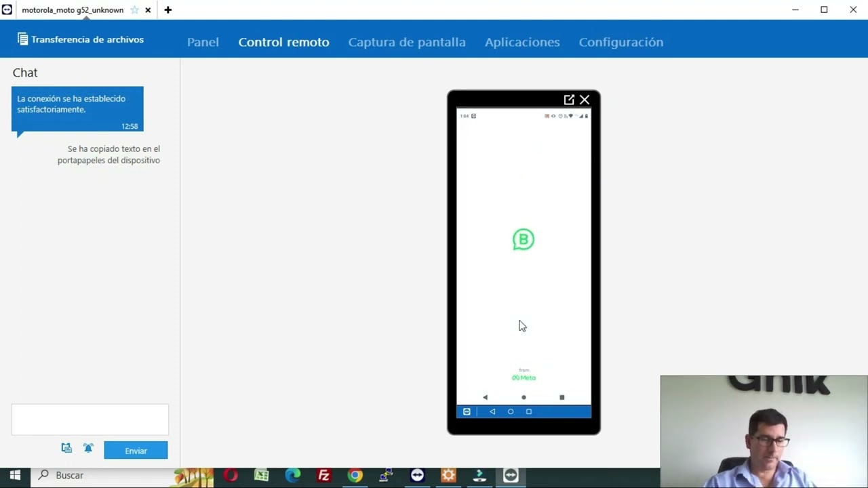Tap the WhatsApp Business logo on phone
Screen dimensions: 868x488
(x=524, y=239)
